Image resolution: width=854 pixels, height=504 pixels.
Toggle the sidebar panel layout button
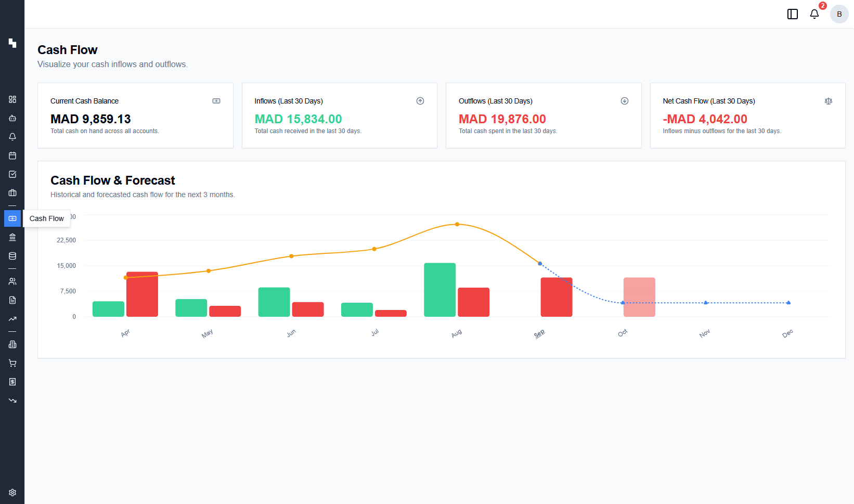[793, 14]
